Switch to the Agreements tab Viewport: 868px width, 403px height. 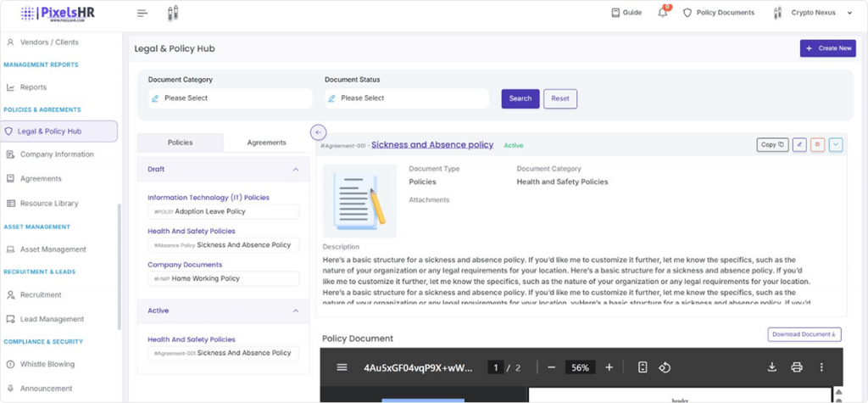(266, 143)
